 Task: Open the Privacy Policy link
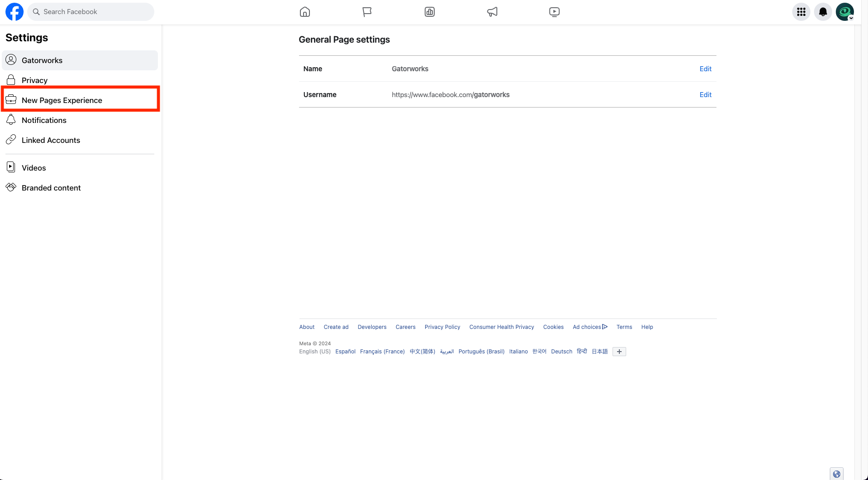[442, 327]
